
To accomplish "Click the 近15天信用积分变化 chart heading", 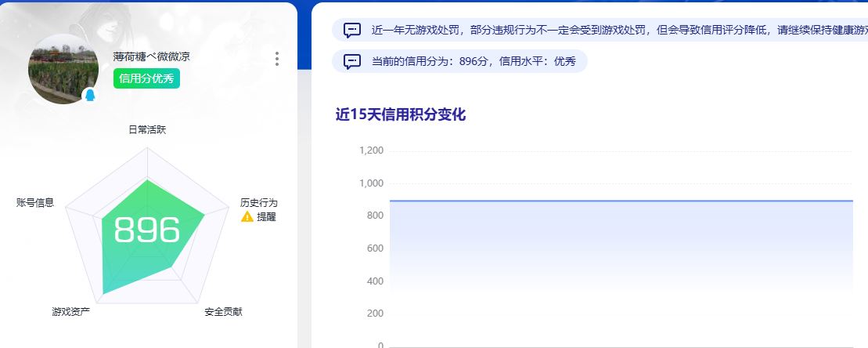I will coord(400,114).
